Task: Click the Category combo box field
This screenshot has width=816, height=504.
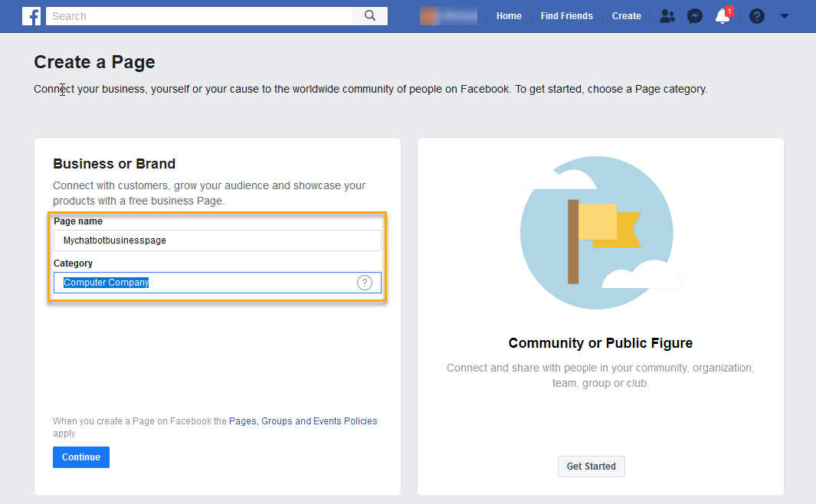Action: [217, 283]
